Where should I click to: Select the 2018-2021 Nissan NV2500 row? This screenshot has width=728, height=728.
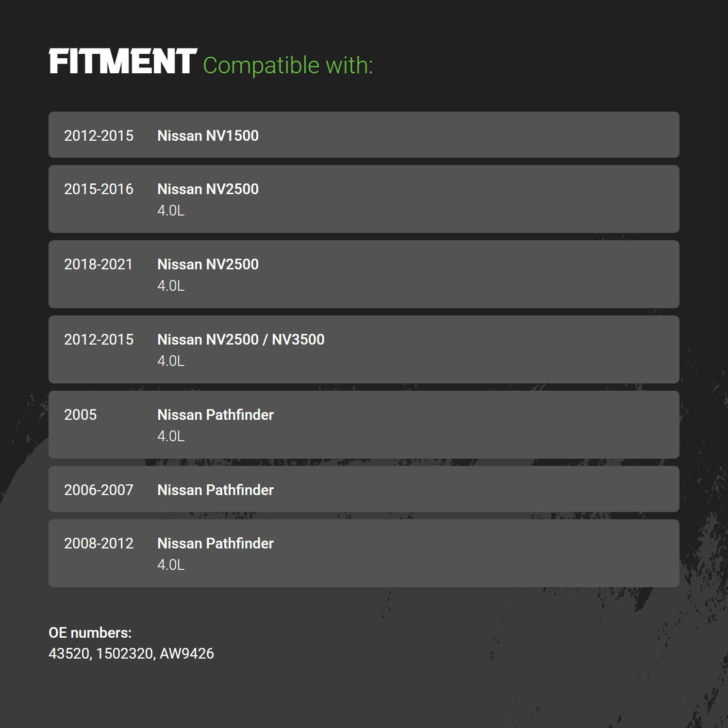coord(364,274)
